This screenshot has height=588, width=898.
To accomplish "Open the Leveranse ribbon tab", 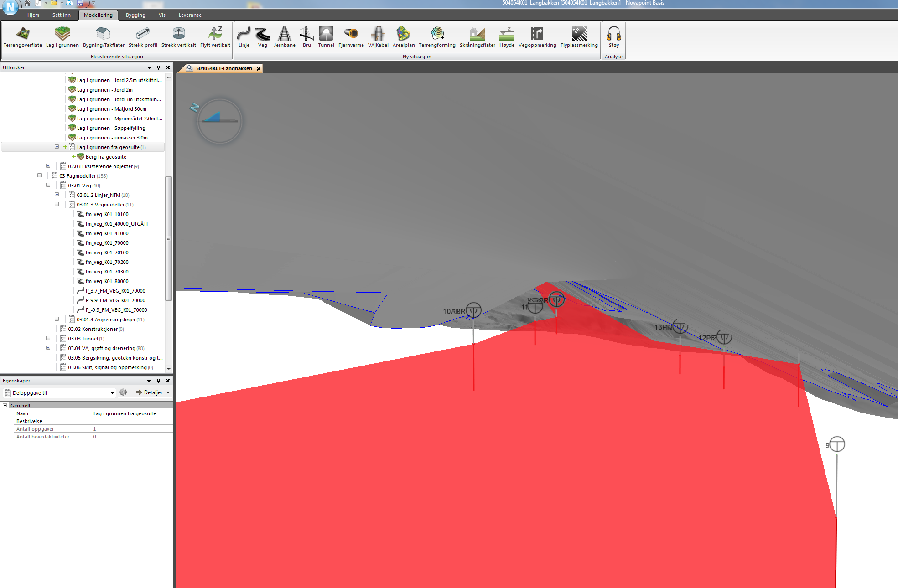I will 190,15.
